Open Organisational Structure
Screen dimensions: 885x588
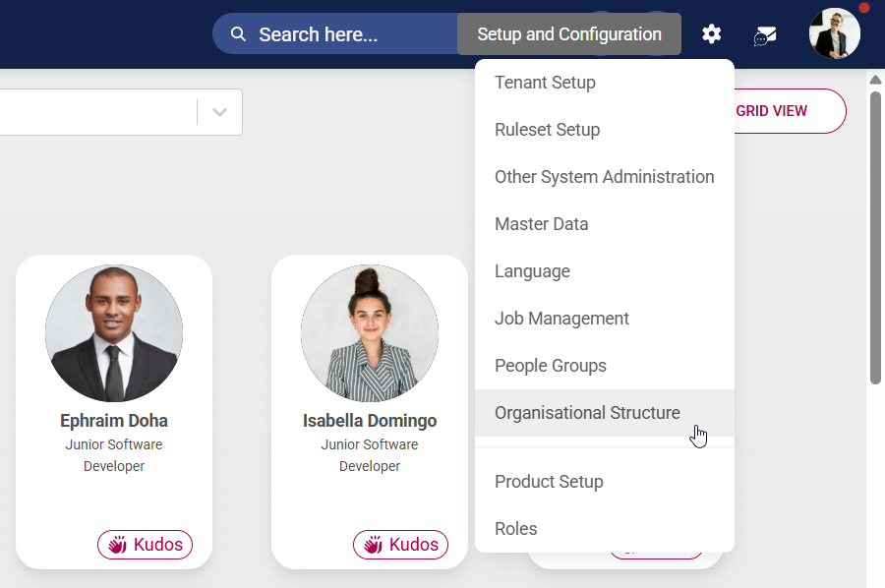click(587, 413)
